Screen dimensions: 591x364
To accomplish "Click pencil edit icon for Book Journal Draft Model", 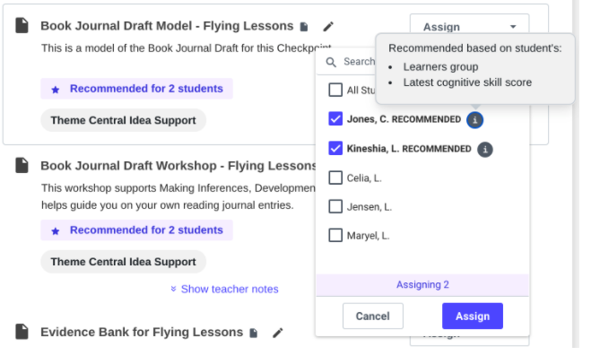I will [328, 27].
